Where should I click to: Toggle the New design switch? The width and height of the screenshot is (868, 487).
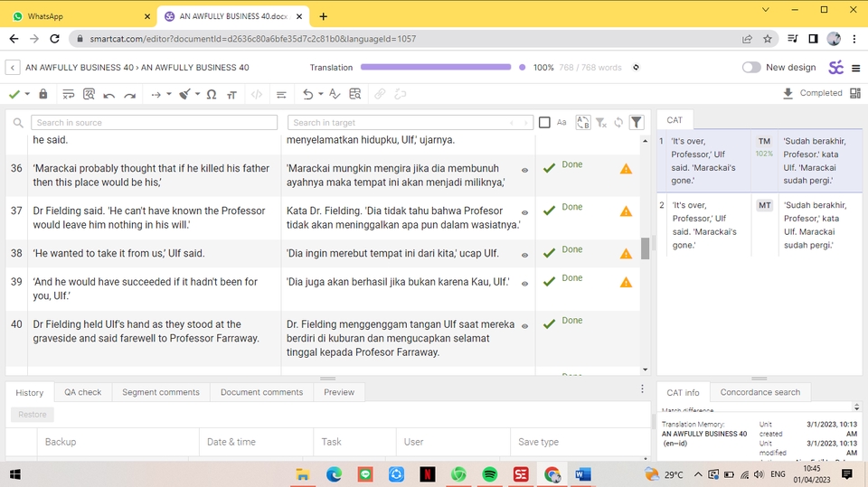pyautogui.click(x=751, y=67)
